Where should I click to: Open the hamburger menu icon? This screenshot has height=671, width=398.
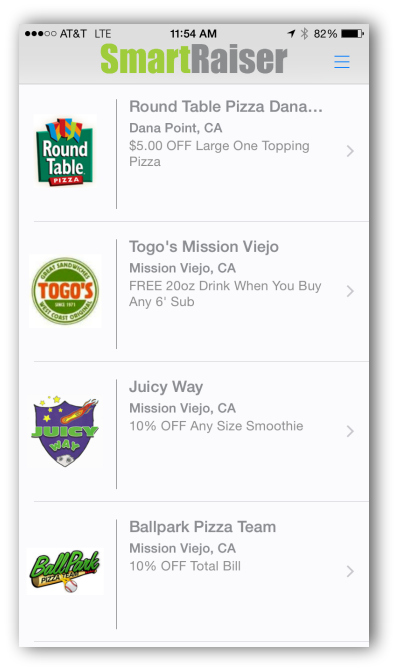coord(342,62)
